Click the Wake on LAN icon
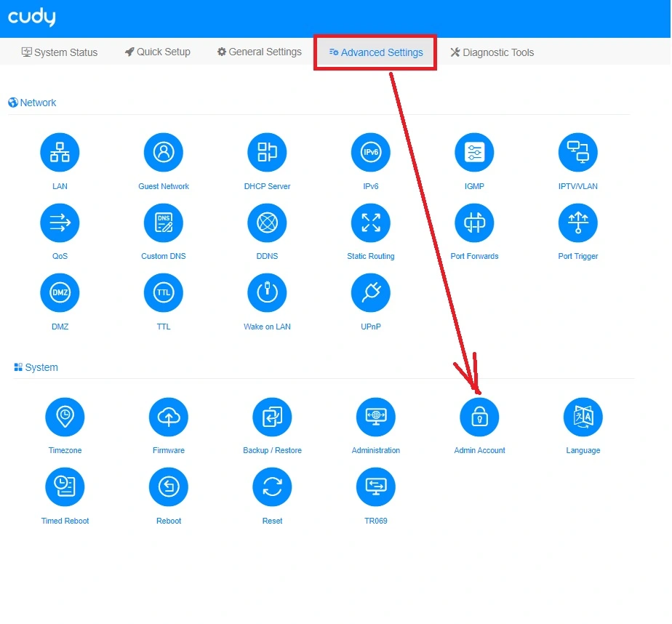This screenshot has width=672, height=624. coord(267,293)
